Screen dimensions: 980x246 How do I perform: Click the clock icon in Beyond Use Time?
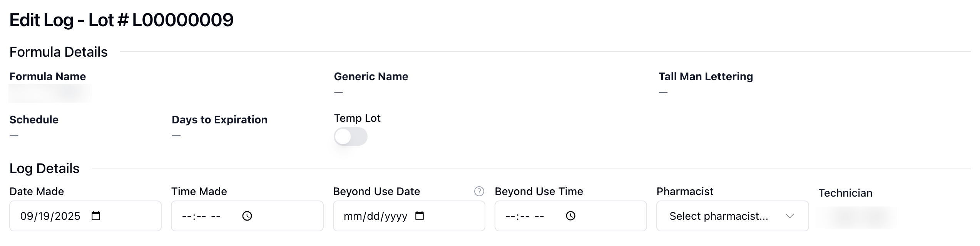click(570, 216)
